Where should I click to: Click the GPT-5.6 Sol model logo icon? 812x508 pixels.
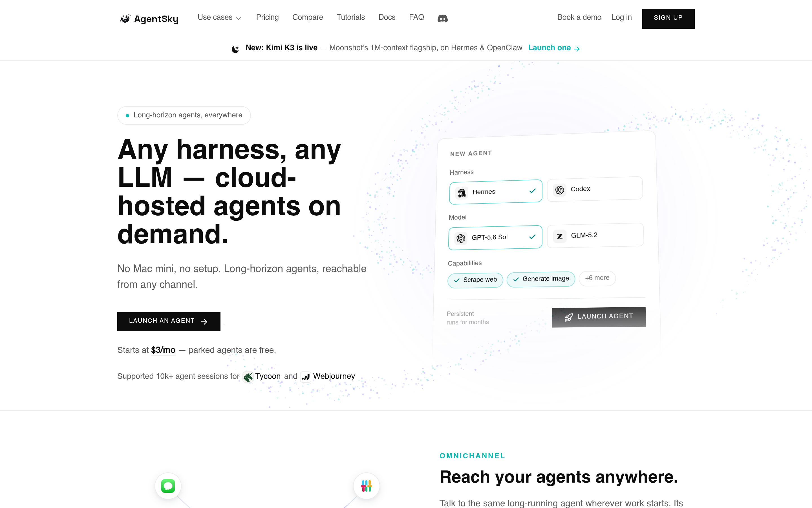pyautogui.click(x=461, y=238)
